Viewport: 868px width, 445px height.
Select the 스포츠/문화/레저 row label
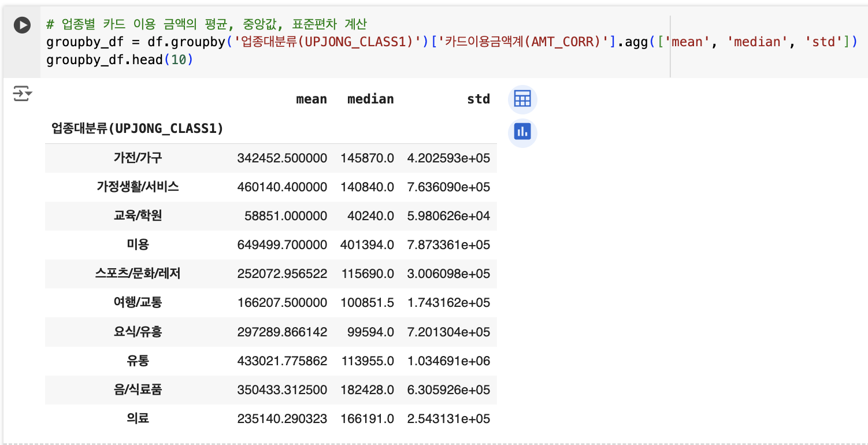click(138, 273)
